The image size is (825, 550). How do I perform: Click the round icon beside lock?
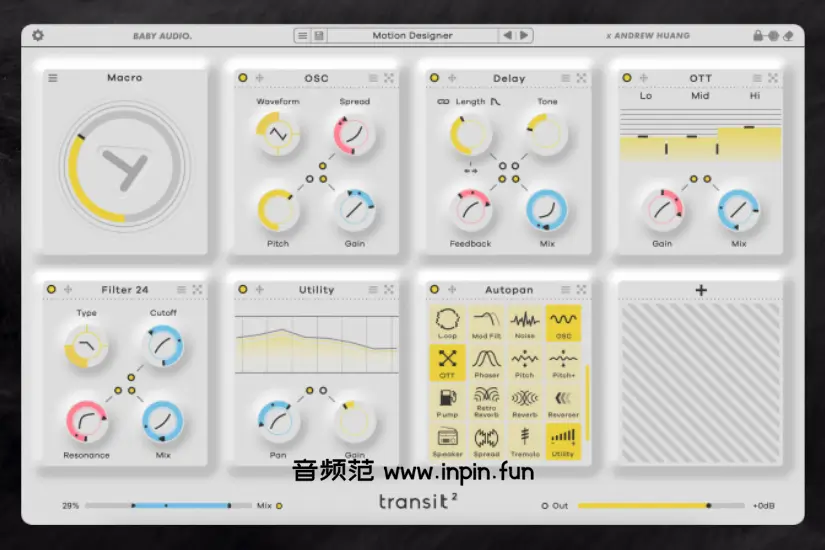(x=773, y=36)
